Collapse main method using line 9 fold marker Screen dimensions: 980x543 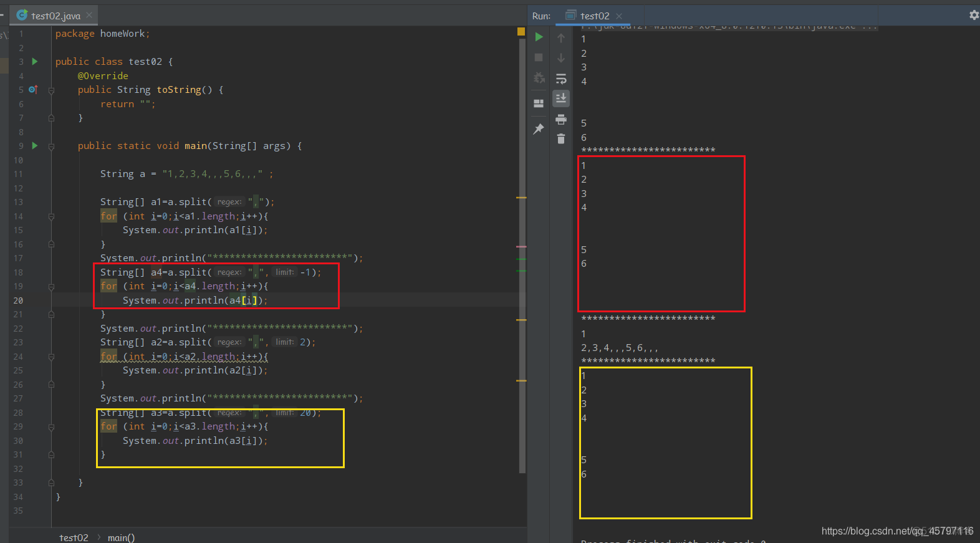[51, 147]
